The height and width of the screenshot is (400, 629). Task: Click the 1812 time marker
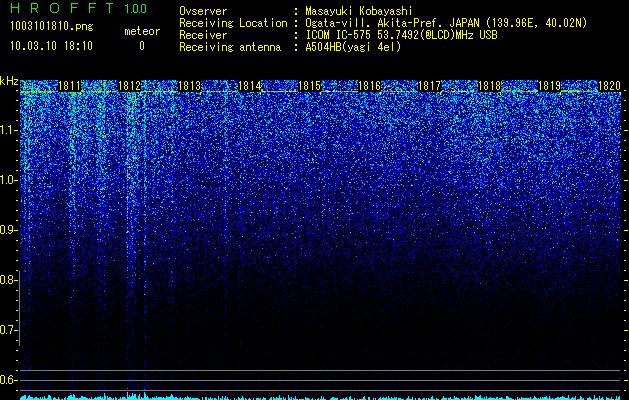[130, 86]
